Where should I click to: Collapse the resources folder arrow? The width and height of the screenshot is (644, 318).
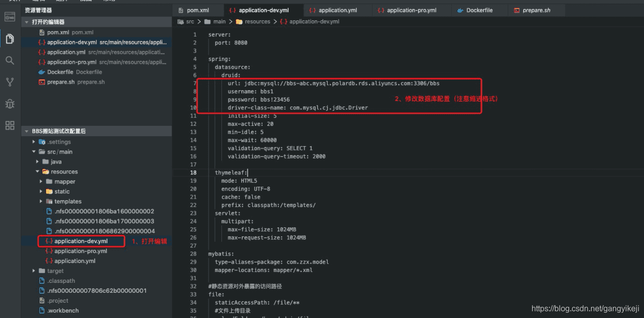tap(38, 171)
